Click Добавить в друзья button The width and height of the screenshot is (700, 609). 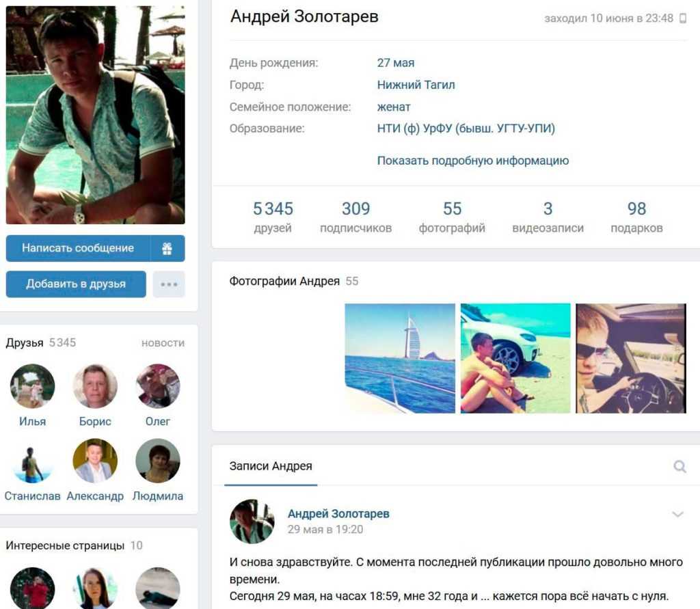[76, 284]
